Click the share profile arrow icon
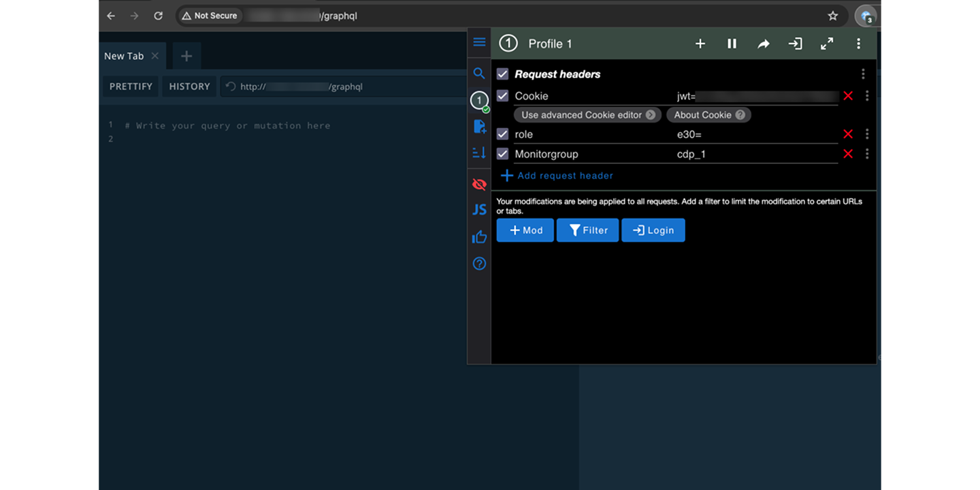This screenshot has width=980, height=490. [x=763, y=44]
